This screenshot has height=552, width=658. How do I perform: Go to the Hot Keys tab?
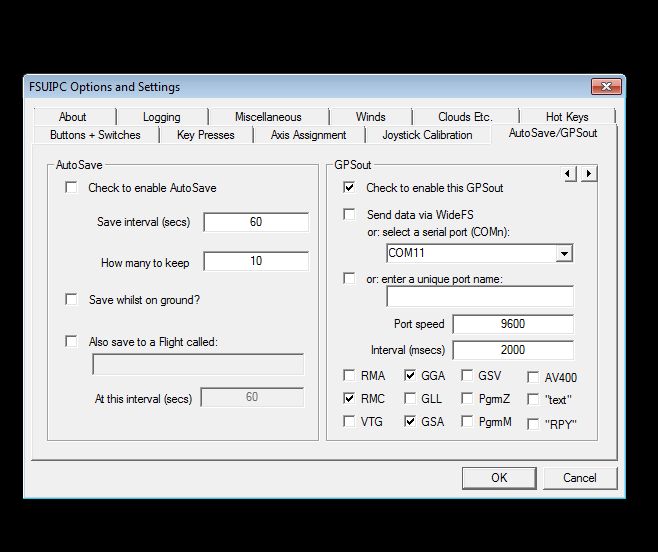pos(567,117)
